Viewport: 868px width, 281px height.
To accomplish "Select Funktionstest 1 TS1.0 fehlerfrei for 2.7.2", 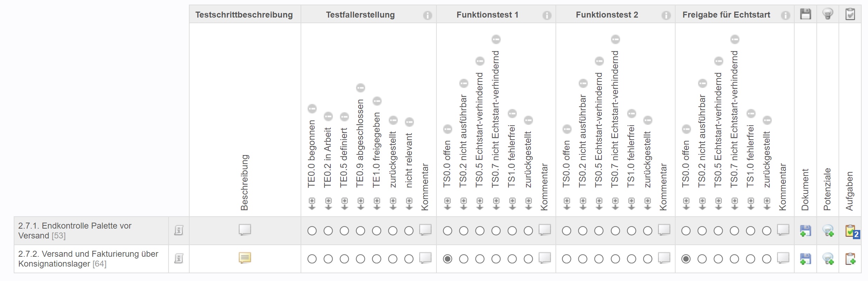I will (512, 259).
